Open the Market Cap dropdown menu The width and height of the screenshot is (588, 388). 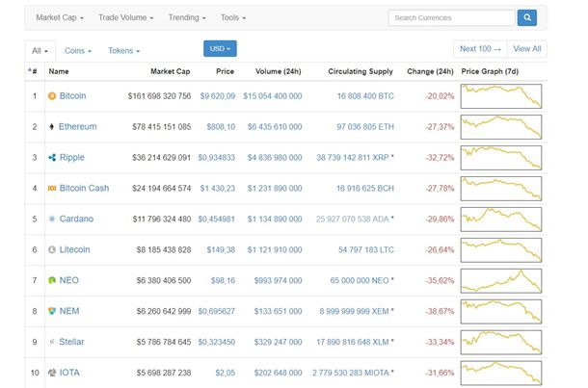pyautogui.click(x=60, y=17)
